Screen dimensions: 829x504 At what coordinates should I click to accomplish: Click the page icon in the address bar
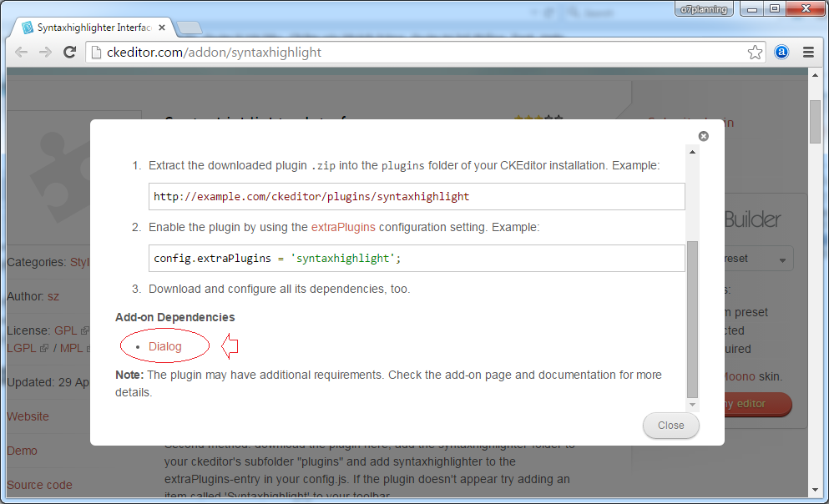[96, 53]
